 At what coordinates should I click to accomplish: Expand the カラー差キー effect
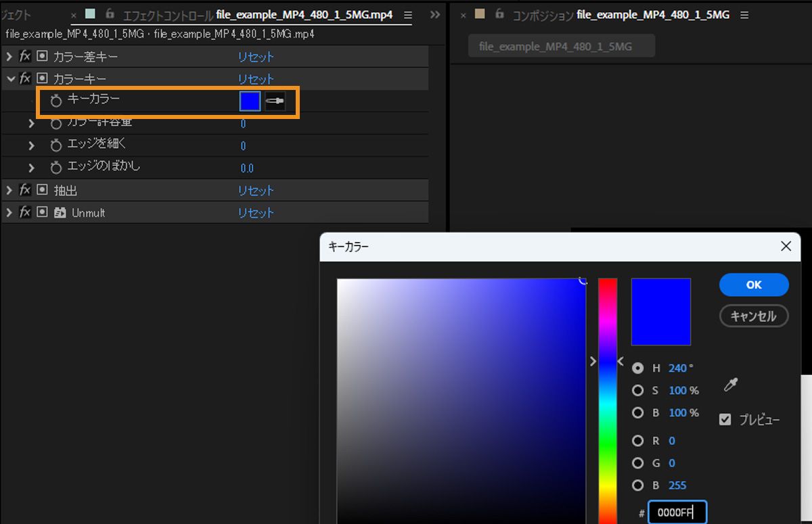tap(9, 57)
